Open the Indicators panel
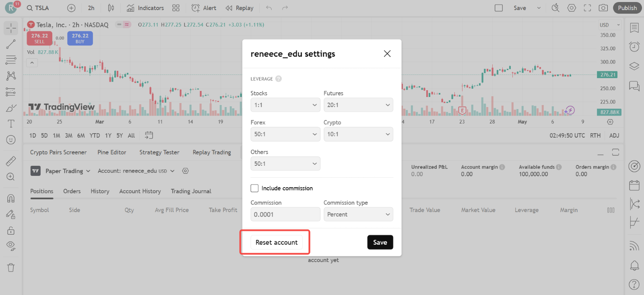Image resolution: width=644 pixels, height=295 pixels. click(x=145, y=8)
